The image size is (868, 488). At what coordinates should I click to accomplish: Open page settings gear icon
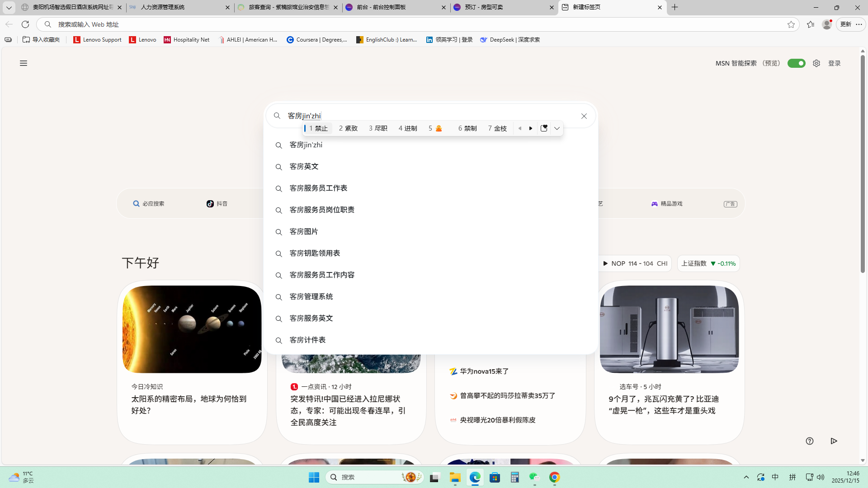click(816, 63)
